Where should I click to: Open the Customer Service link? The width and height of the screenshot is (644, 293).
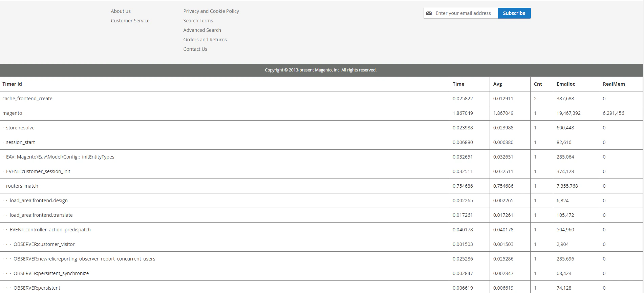click(130, 21)
